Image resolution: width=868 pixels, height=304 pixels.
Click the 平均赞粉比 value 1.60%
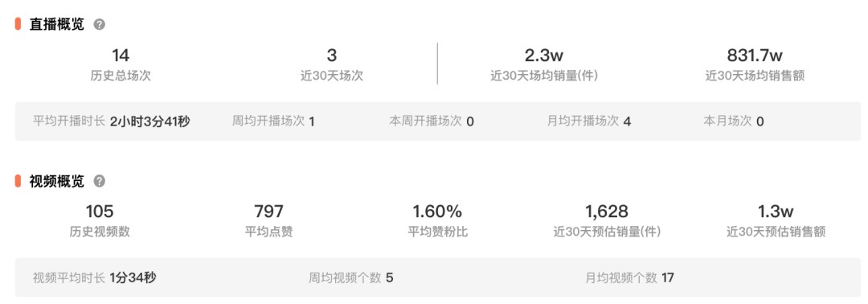point(437,212)
